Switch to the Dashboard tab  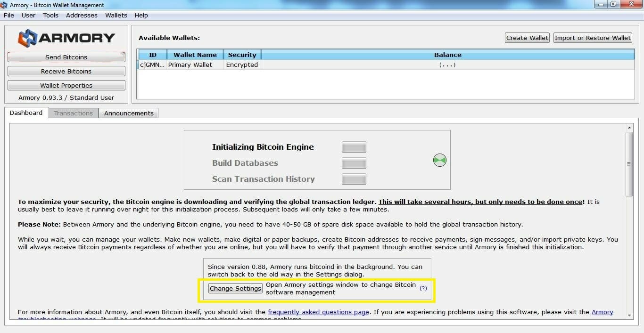tap(26, 113)
